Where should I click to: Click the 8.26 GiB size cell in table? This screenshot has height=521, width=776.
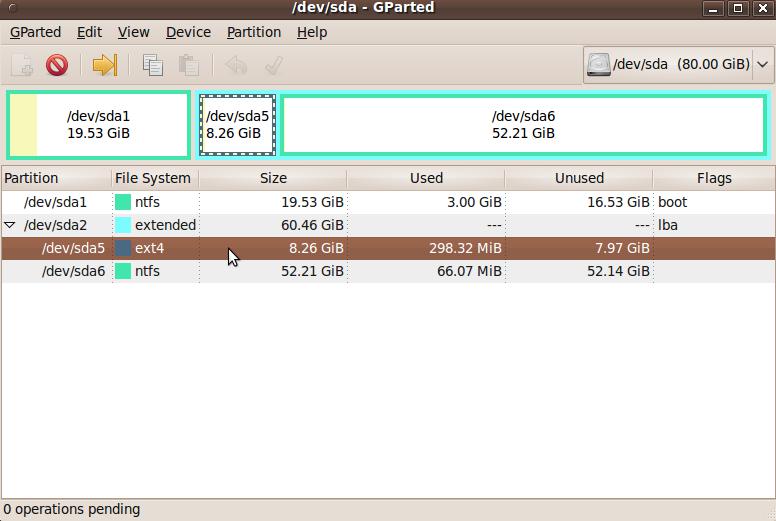coord(316,248)
